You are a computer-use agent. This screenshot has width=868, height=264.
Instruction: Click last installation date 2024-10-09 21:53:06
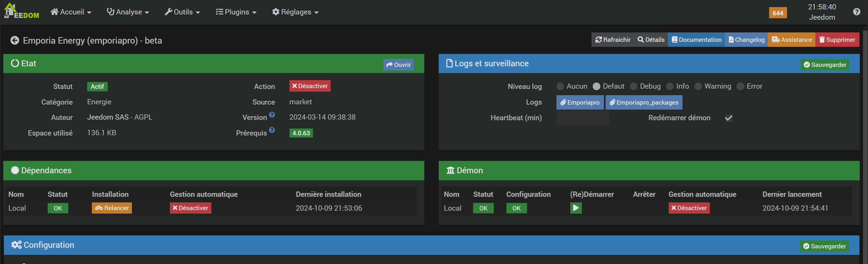click(x=329, y=208)
